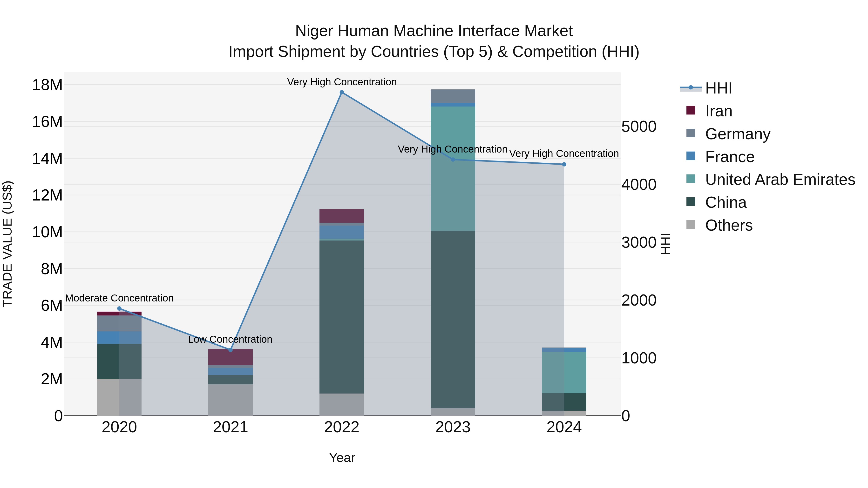
Task: Click the Iran dark maroon color swatch
Action: (x=691, y=110)
